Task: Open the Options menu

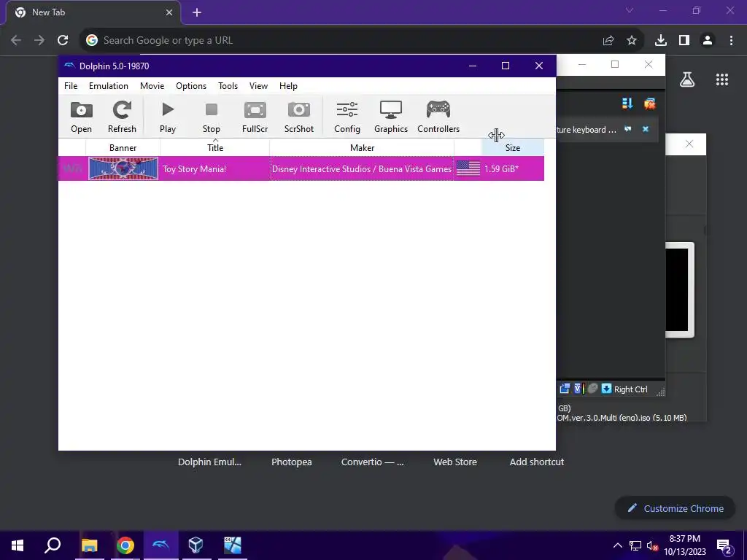Action: pyautogui.click(x=191, y=86)
